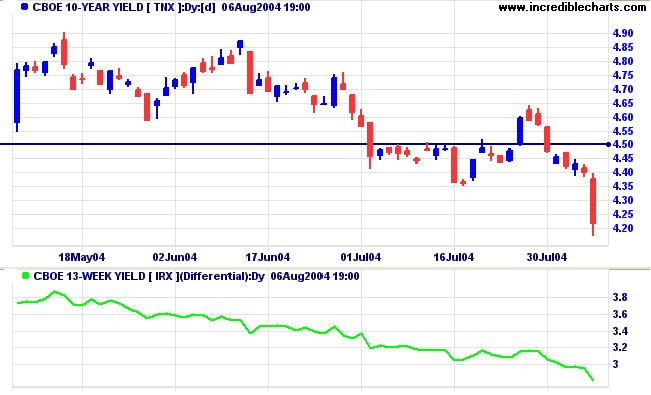Click the 4.55 yield axis value
The height and width of the screenshot is (395, 651).
point(623,131)
